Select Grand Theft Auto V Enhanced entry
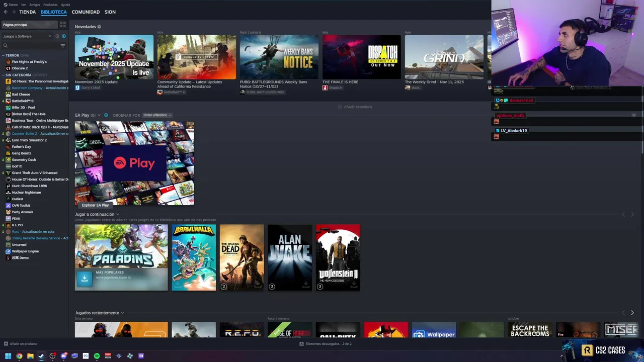644x362 pixels. pos(35,173)
